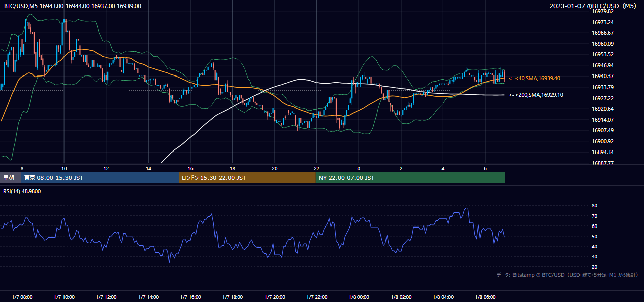Click the price axis label 16914.07
Screen dimensions: 644x302
(x=603, y=120)
